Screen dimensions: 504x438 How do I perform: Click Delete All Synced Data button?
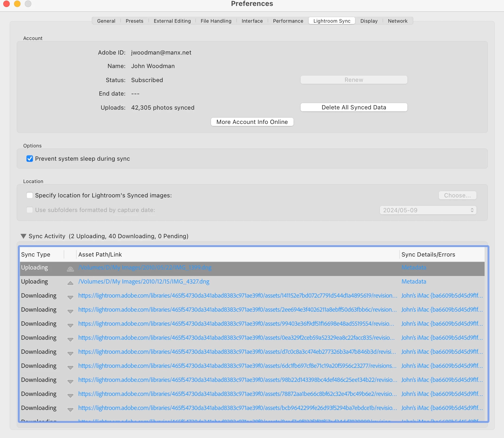(x=354, y=107)
